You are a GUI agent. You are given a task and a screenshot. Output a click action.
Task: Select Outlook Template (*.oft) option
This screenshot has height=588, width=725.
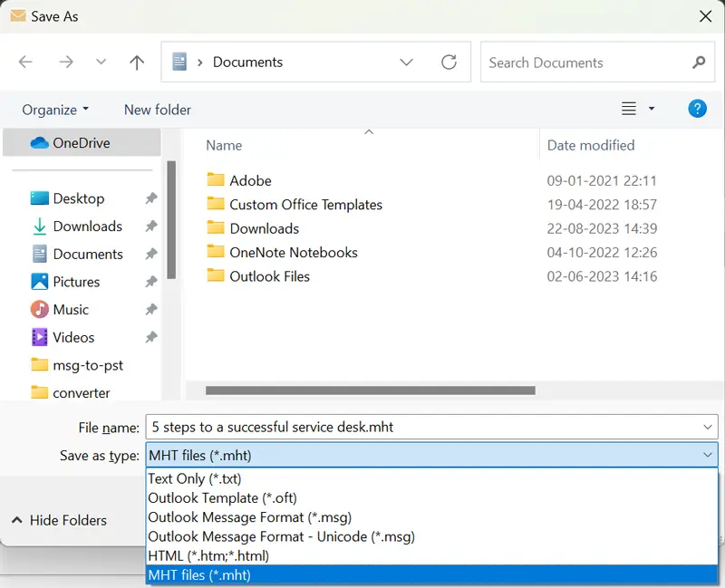pos(222,497)
